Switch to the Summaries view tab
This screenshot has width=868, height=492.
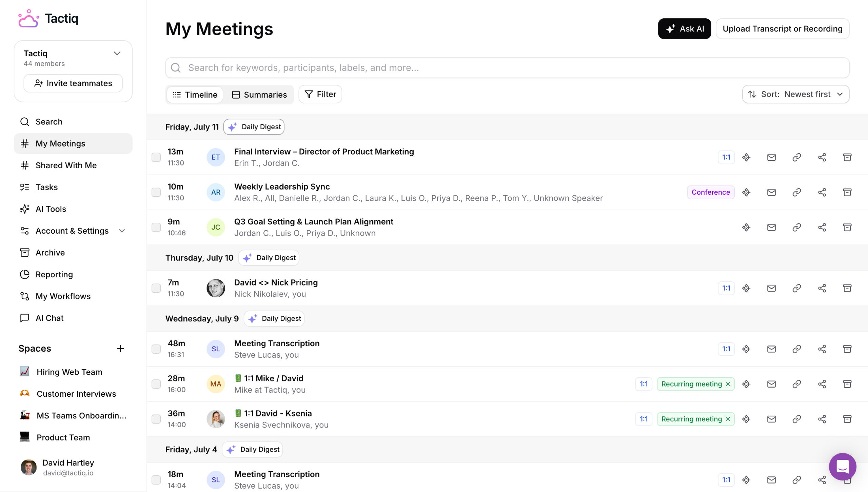click(259, 95)
